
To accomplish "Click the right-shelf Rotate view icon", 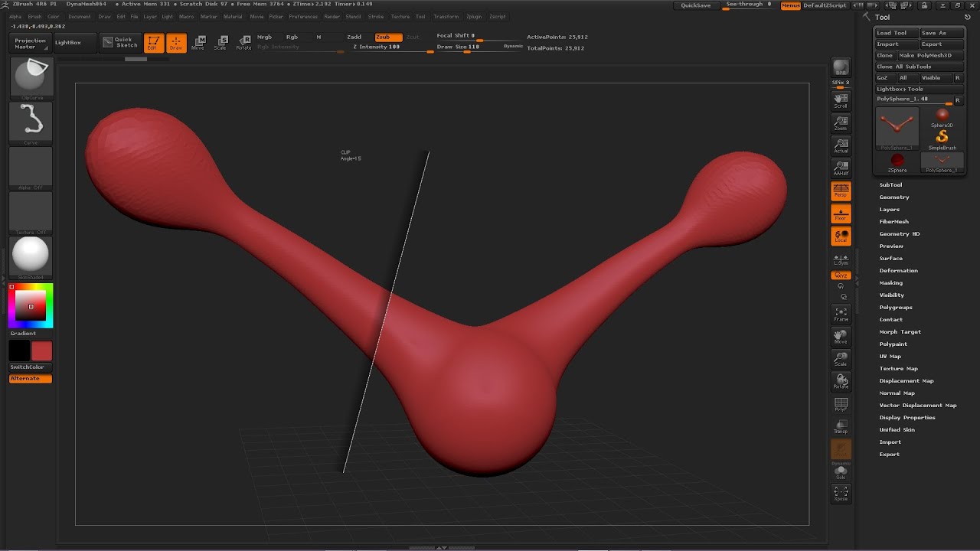I will [841, 381].
